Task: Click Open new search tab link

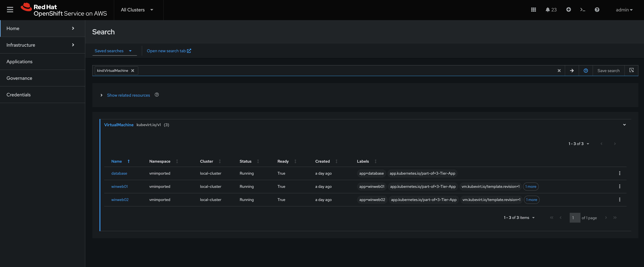Action: (169, 51)
